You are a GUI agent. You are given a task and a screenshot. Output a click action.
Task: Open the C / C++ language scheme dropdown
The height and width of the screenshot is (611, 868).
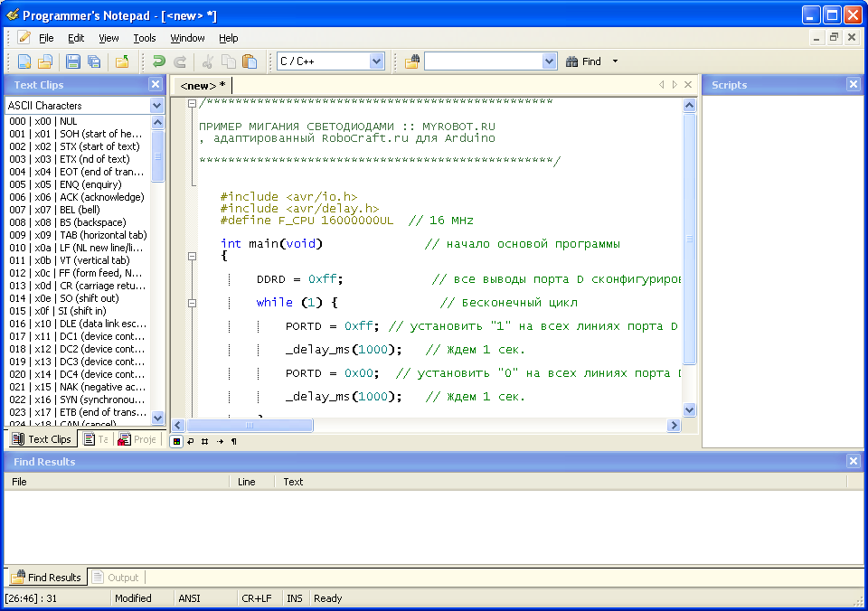point(377,61)
